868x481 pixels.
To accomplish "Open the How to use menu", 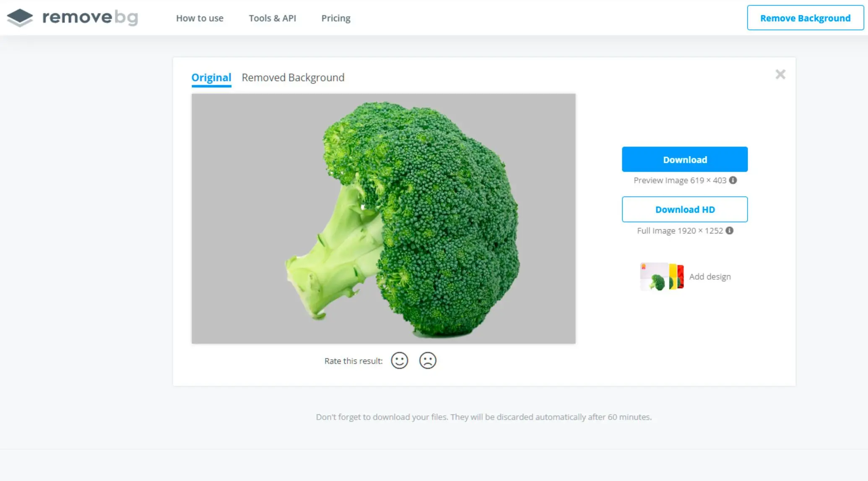I will [x=200, y=18].
